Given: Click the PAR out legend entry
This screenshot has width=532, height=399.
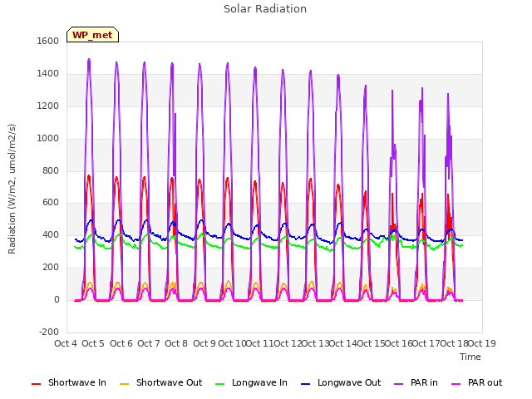Looking at the screenshot, I should pos(476,382).
